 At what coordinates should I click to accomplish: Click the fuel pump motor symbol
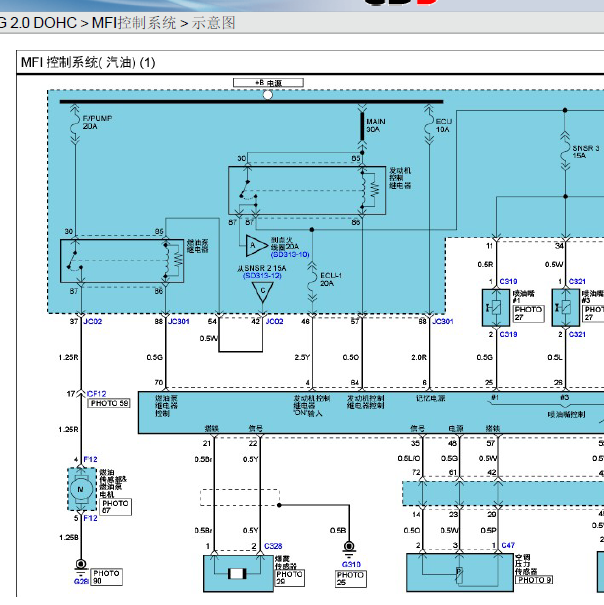coord(81,490)
